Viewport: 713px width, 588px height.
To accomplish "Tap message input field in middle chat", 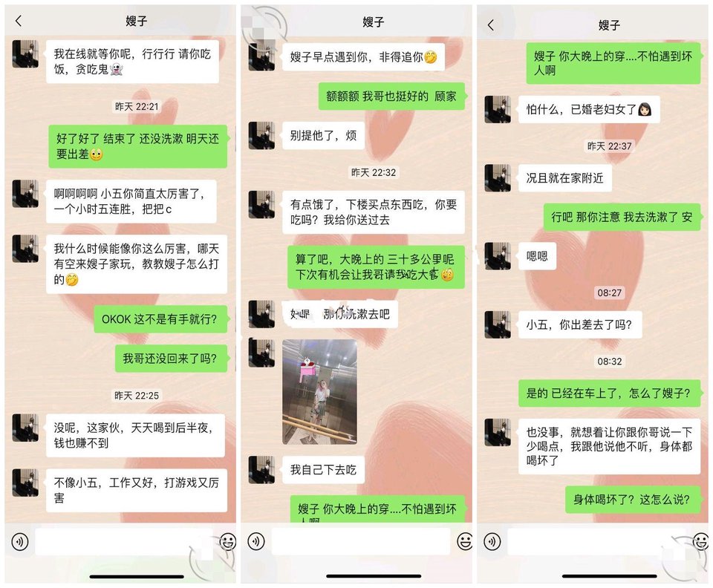I will click(x=361, y=541).
